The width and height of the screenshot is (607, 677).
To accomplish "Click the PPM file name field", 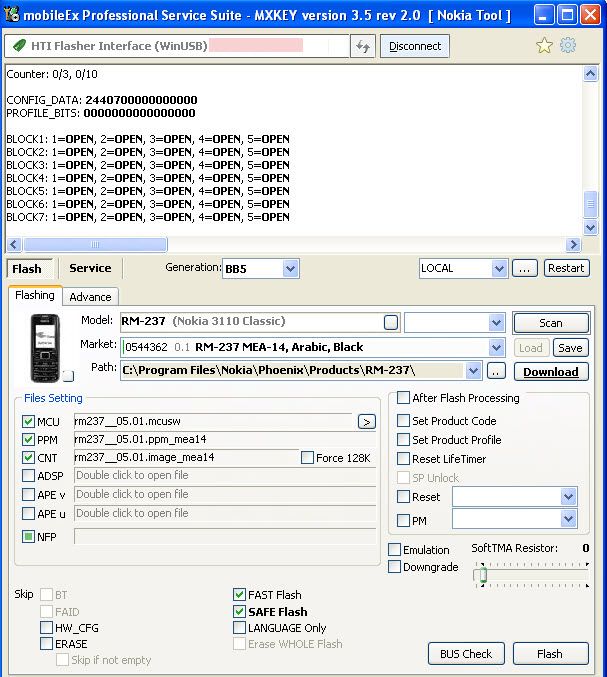I will [224, 440].
